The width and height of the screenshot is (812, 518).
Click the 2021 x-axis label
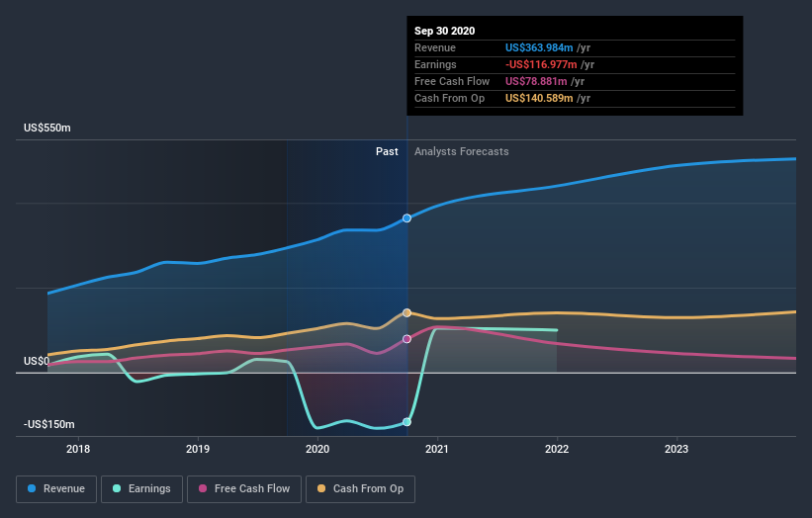[x=437, y=449]
